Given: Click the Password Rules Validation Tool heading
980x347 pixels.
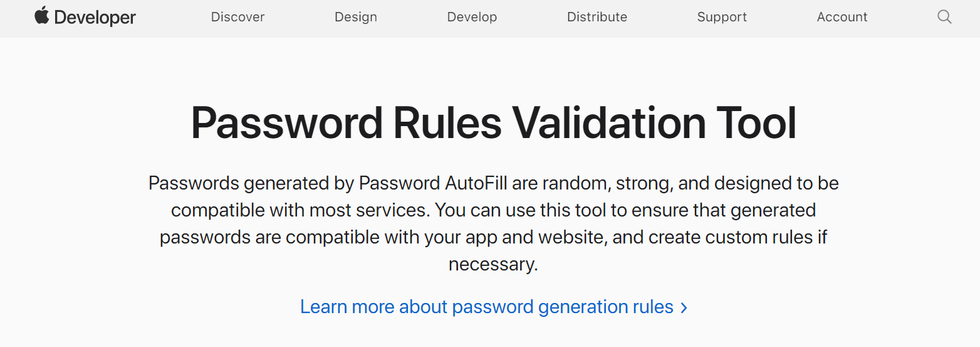Looking at the screenshot, I should (494, 123).
